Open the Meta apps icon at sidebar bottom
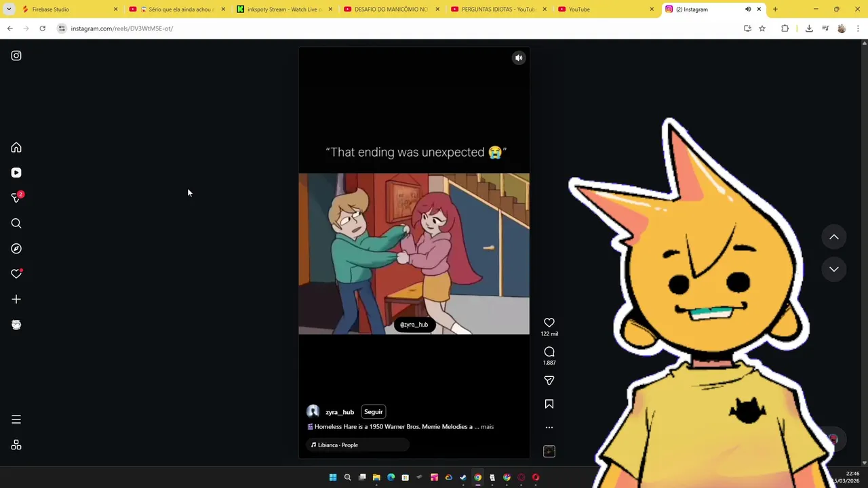Image resolution: width=868 pixels, height=488 pixels. coord(16,445)
